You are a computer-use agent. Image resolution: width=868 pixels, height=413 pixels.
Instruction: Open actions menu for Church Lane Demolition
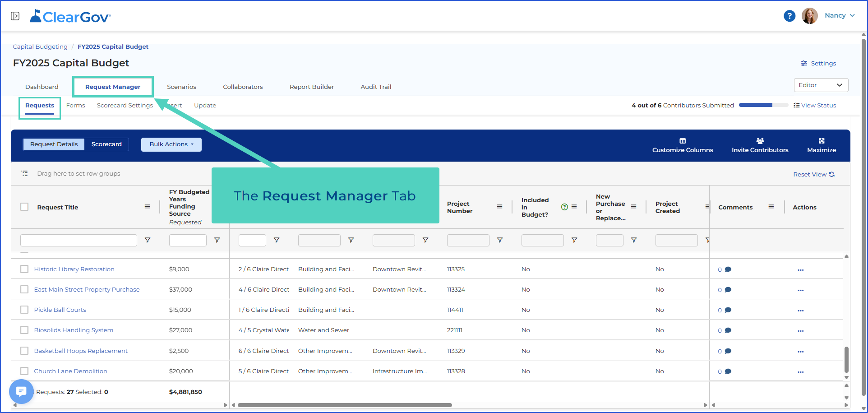point(800,372)
